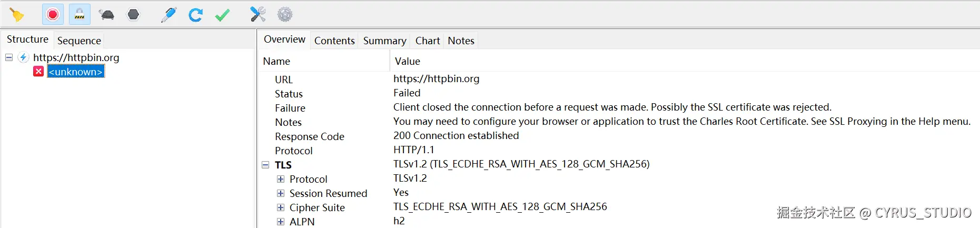Collapse the https://httpbin.org tree node

(x=9, y=57)
